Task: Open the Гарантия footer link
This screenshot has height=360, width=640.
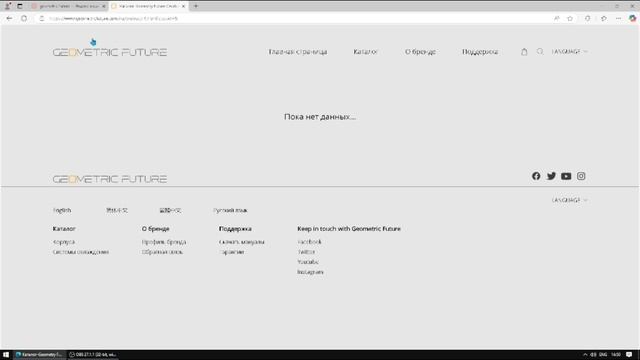Action: [231, 252]
